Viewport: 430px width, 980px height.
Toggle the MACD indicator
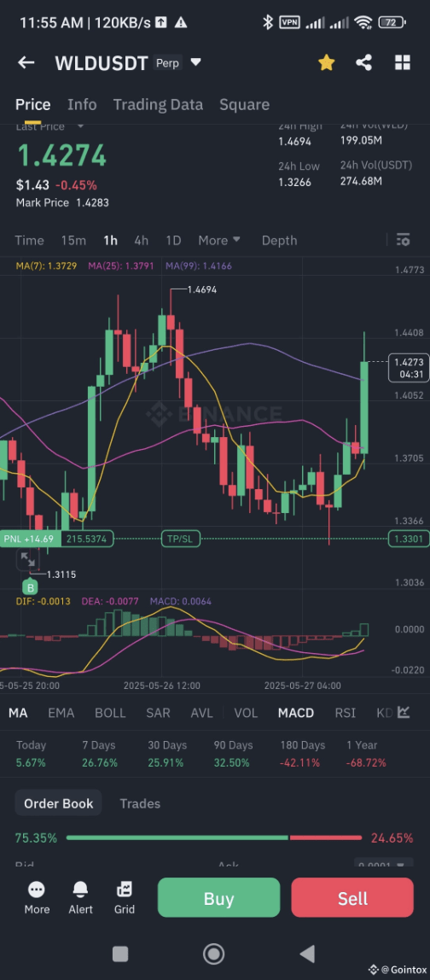[x=295, y=713]
